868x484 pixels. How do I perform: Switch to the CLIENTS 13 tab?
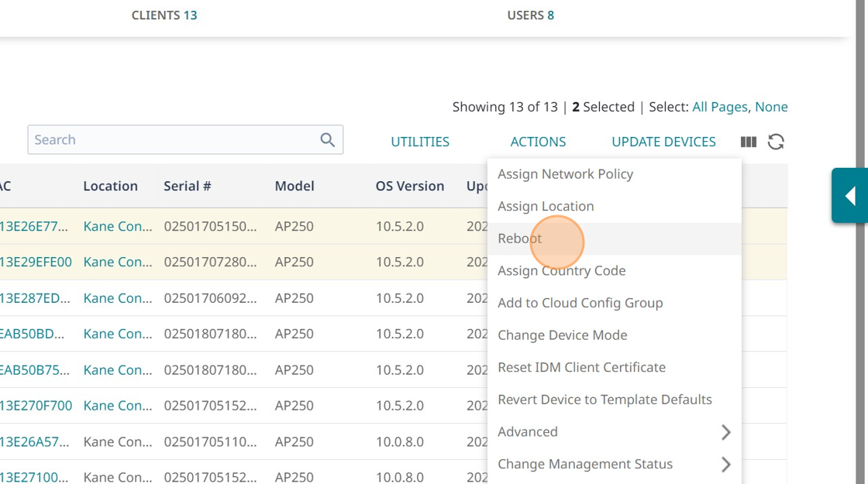tap(164, 15)
